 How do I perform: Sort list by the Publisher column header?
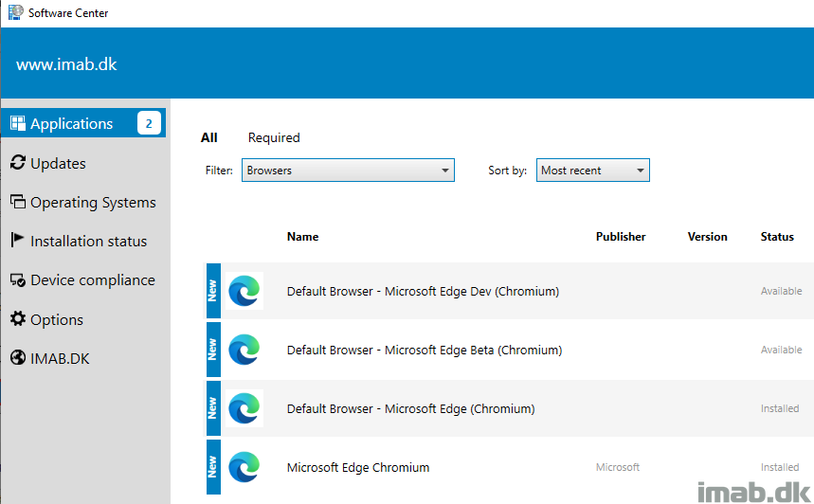621,236
